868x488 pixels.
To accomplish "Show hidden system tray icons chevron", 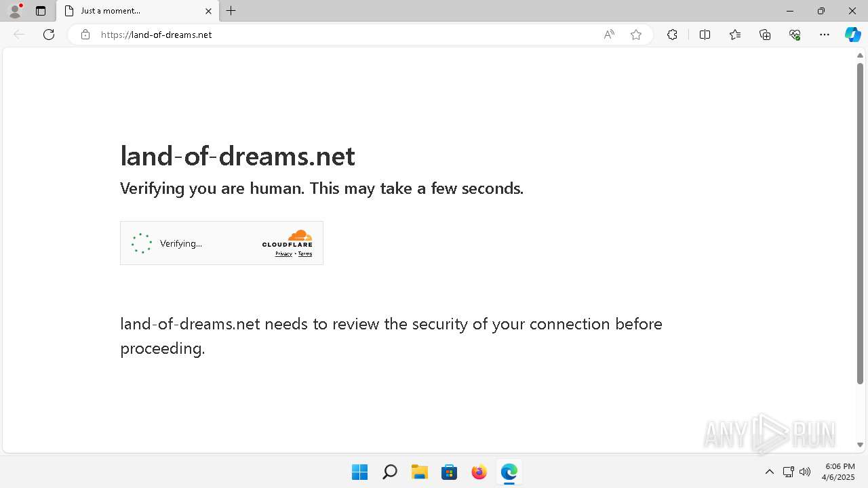I will (x=769, y=472).
